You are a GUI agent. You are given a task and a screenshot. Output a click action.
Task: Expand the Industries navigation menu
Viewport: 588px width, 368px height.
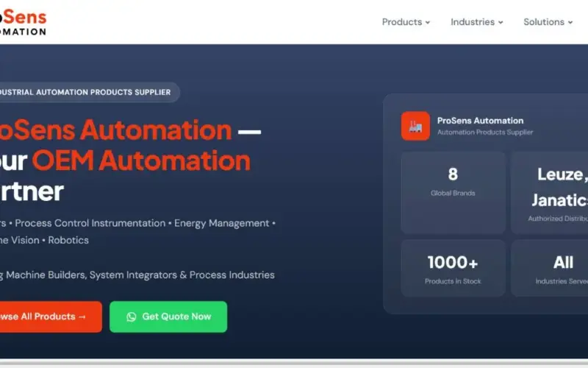click(x=476, y=22)
